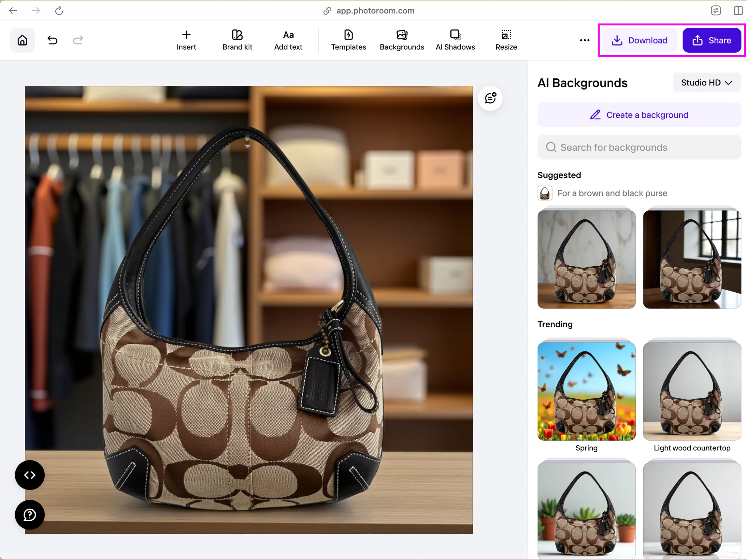
Task: Redo the last undone action
Action: coord(78,40)
